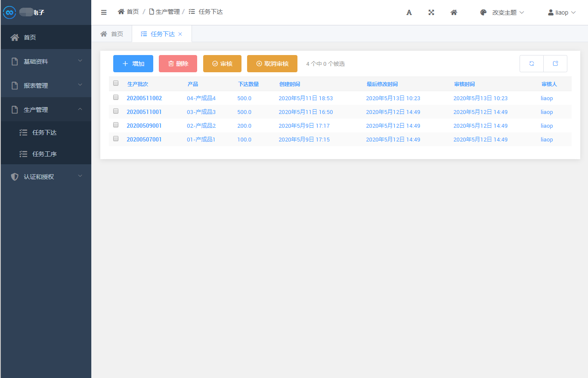Click product cell 04-产成品4
The width and height of the screenshot is (588, 378).
pos(201,98)
